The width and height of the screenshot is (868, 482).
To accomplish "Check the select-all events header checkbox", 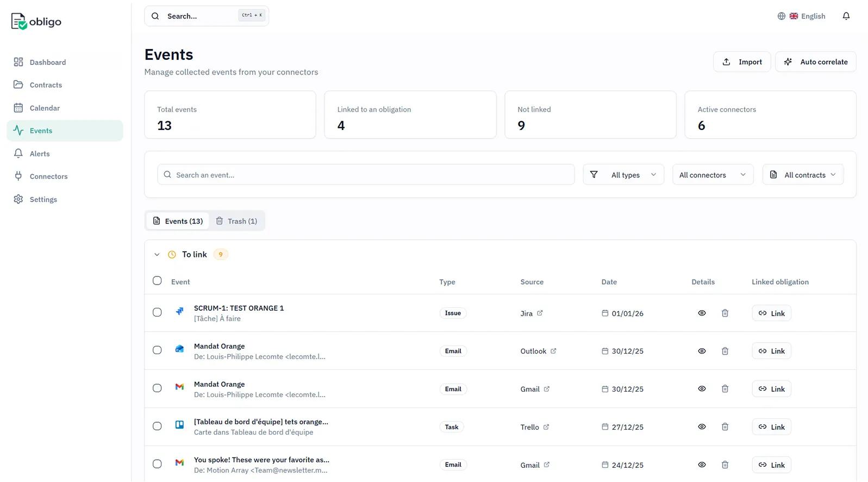I will click(157, 281).
